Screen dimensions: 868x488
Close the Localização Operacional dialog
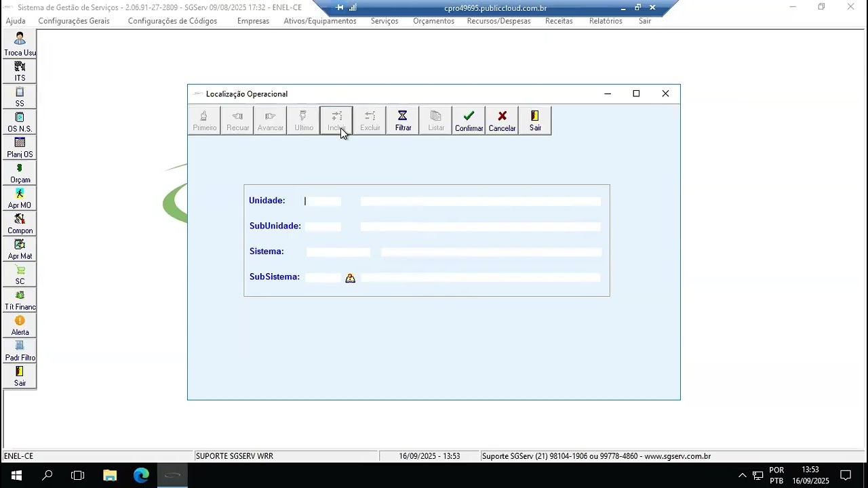click(665, 94)
